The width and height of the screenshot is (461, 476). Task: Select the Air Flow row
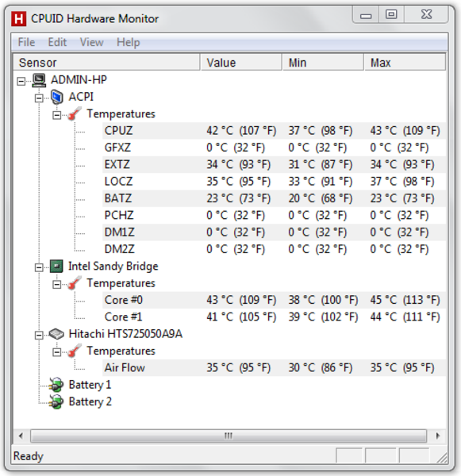(x=275, y=368)
